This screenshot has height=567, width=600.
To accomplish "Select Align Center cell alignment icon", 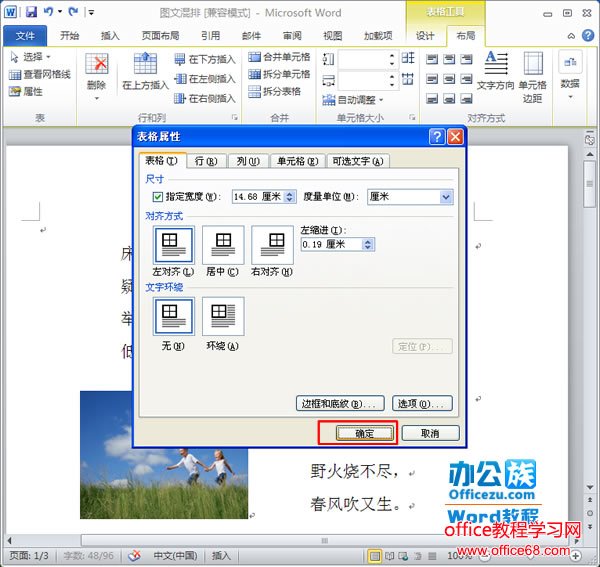I will coord(449,79).
